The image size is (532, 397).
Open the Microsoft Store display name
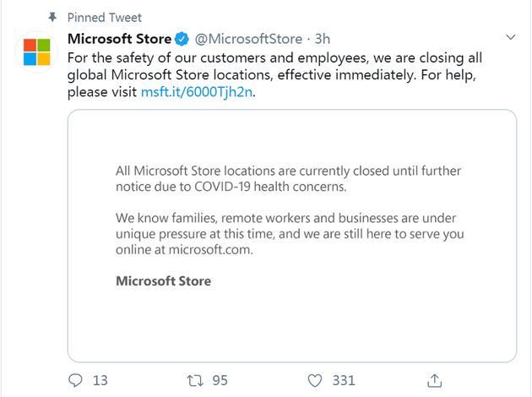119,39
